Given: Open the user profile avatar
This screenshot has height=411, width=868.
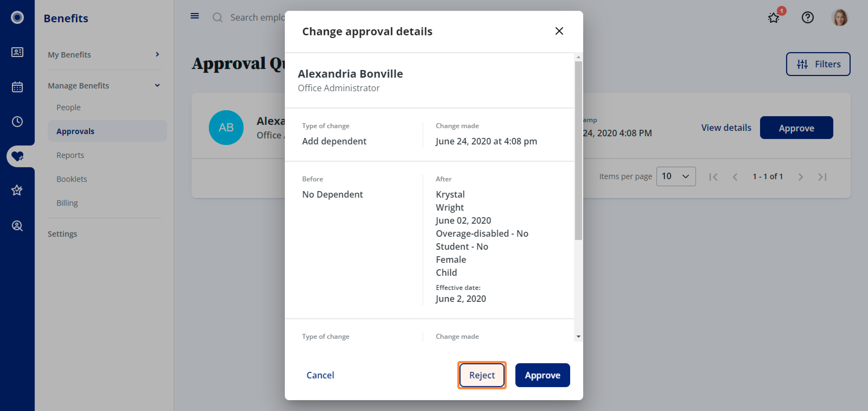Looking at the screenshot, I should 839,17.
